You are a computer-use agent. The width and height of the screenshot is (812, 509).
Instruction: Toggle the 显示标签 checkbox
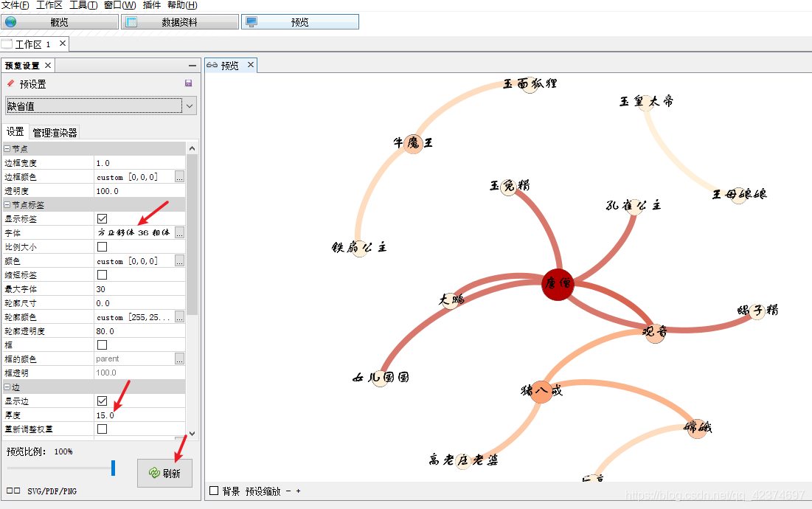coord(102,219)
